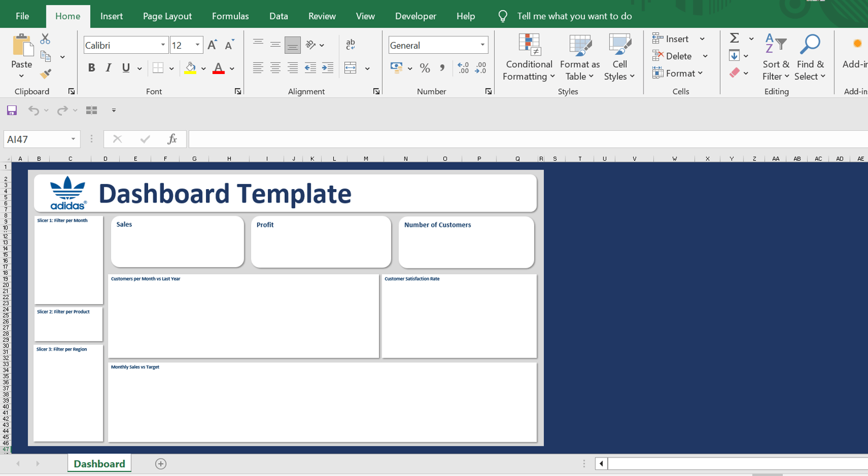Open the File tab

click(23, 16)
